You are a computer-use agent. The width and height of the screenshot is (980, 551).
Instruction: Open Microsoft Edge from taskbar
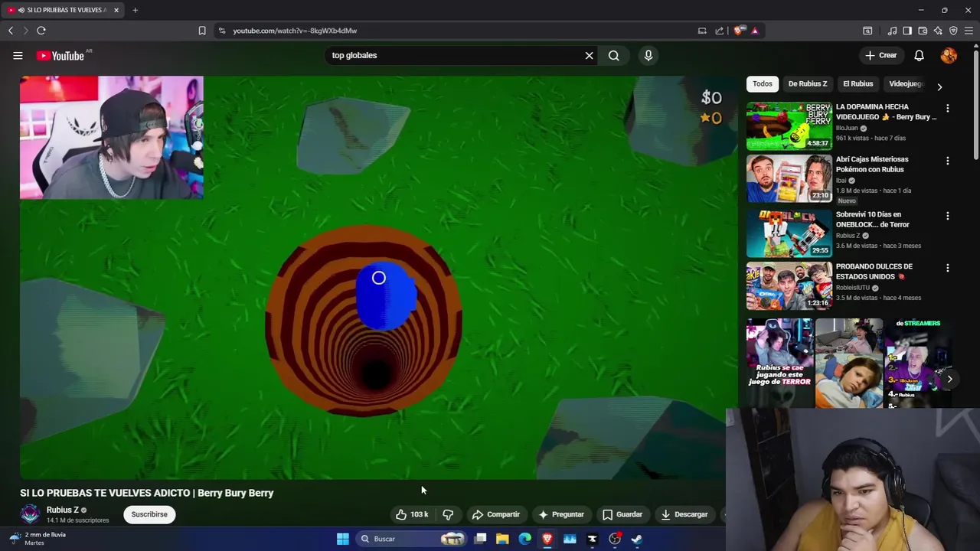pyautogui.click(x=525, y=539)
